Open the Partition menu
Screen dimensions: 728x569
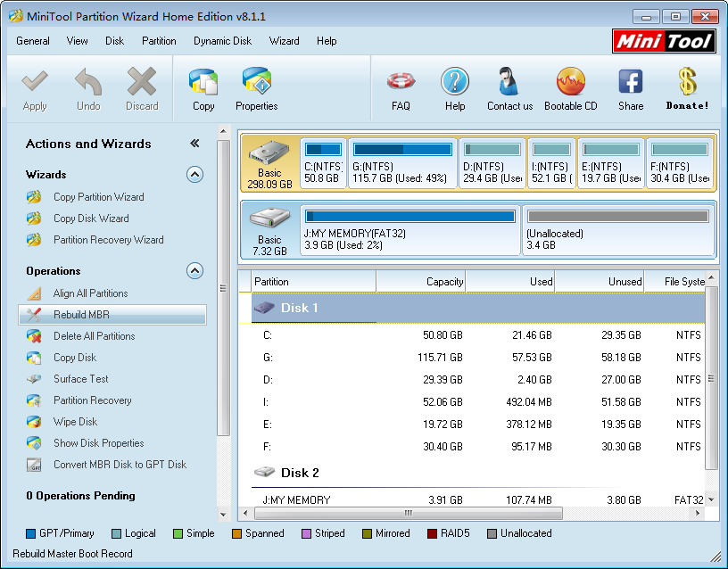tap(159, 41)
